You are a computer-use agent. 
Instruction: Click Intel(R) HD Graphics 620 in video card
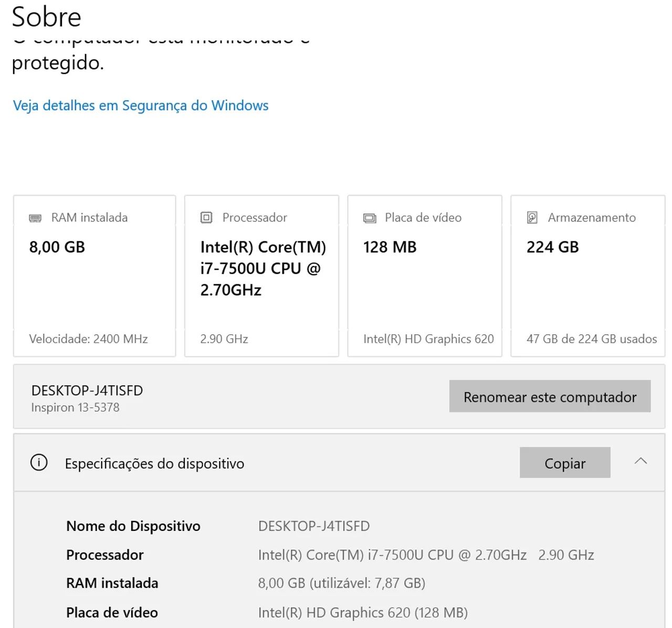click(428, 339)
